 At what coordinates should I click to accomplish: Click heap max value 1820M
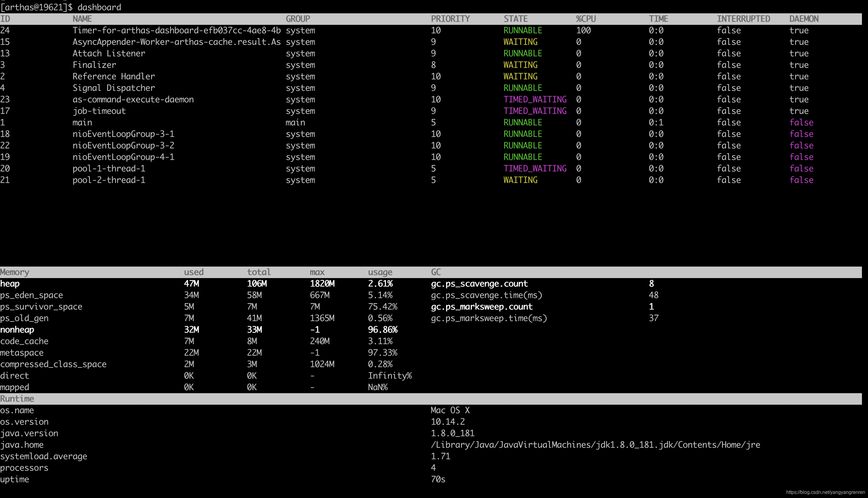click(x=322, y=284)
